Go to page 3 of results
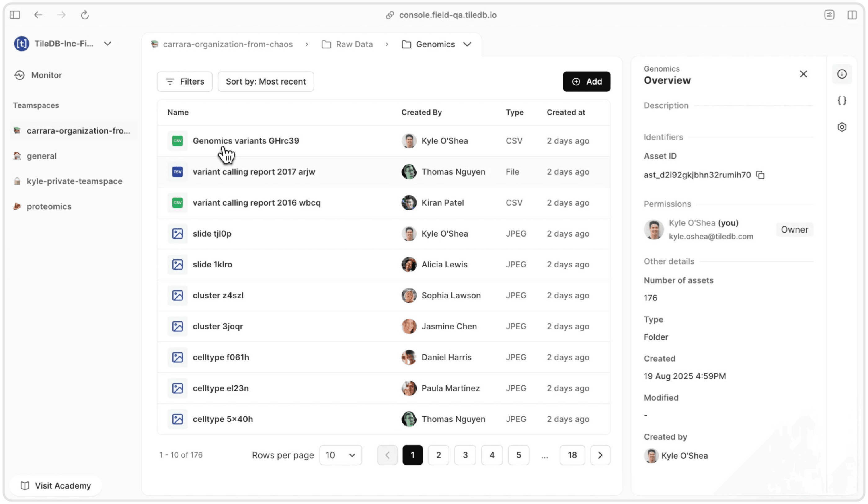 (465, 455)
